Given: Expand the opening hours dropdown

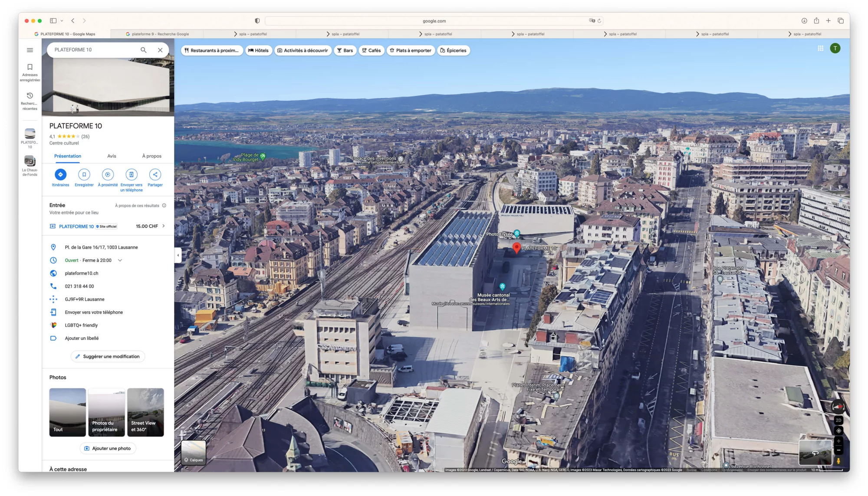Looking at the screenshot, I should [120, 260].
